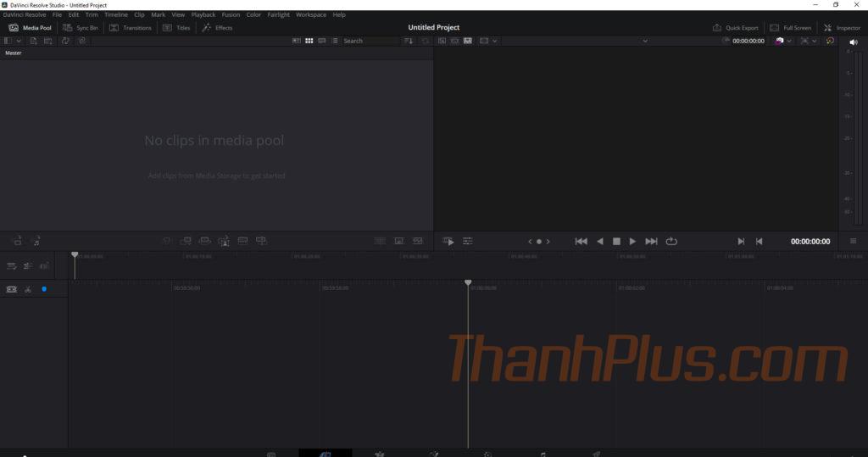
Task: Toggle the blue timeline snapping marker
Action: 44,289
